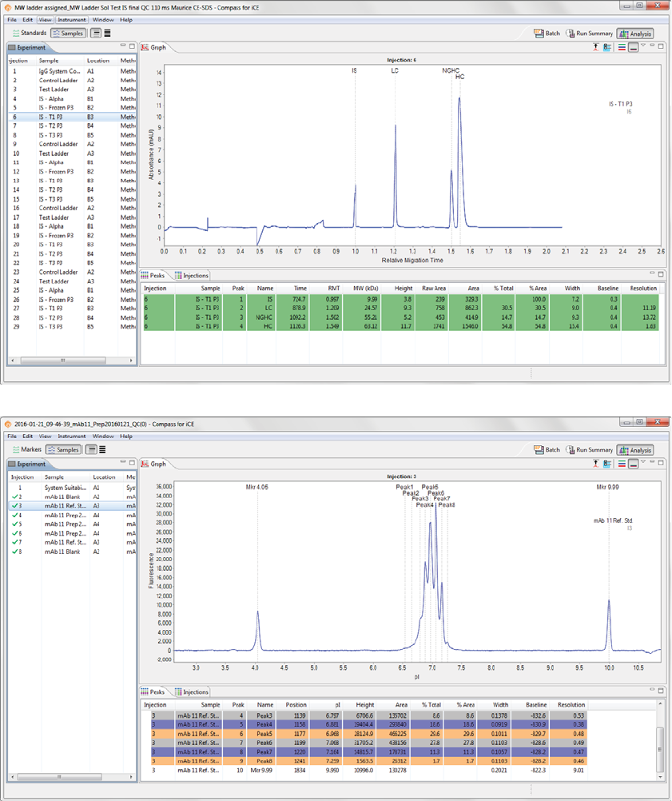
Task: Click auto-scale peak icon in top Graph pane
Action: pyautogui.click(x=595, y=47)
